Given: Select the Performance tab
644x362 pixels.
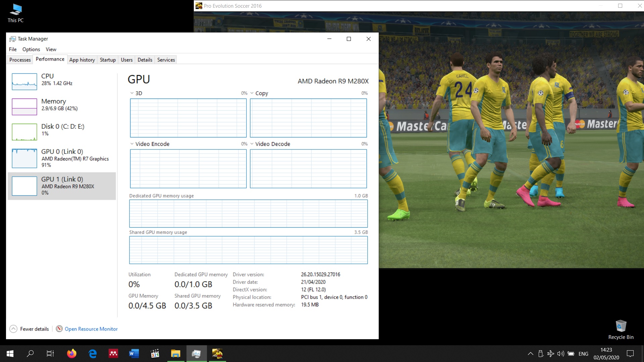Looking at the screenshot, I should pos(50,59).
